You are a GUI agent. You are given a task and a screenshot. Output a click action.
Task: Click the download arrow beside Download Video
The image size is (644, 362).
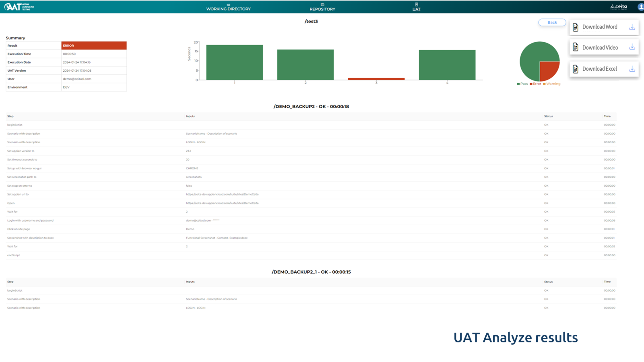pos(632,47)
